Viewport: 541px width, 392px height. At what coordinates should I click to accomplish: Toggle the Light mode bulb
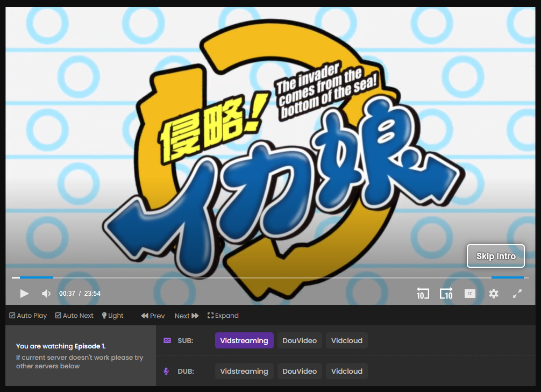112,316
